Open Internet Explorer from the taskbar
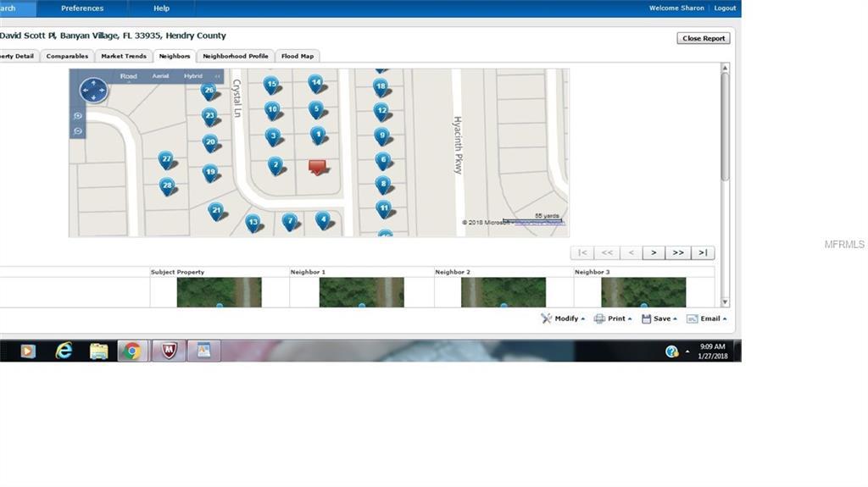This screenshot has height=487, width=868. (64, 351)
